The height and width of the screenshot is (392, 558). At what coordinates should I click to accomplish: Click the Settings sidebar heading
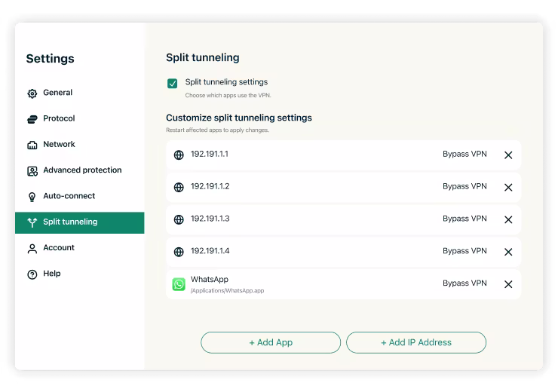coord(51,59)
